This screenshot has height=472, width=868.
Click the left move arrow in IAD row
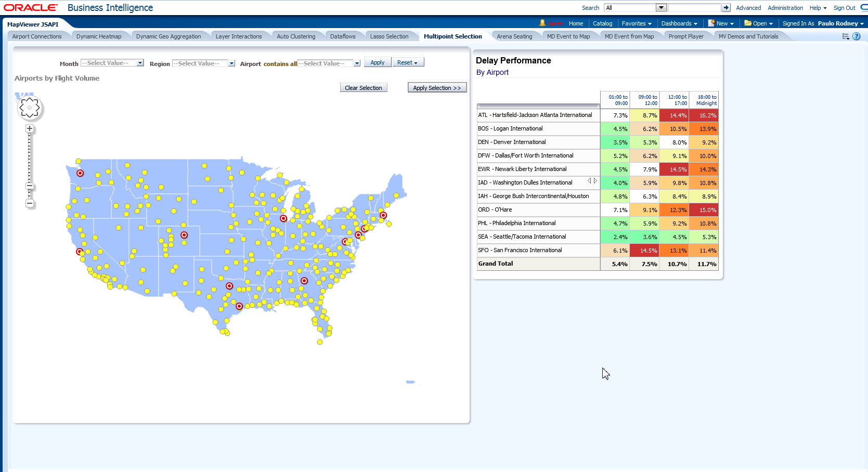589,181
